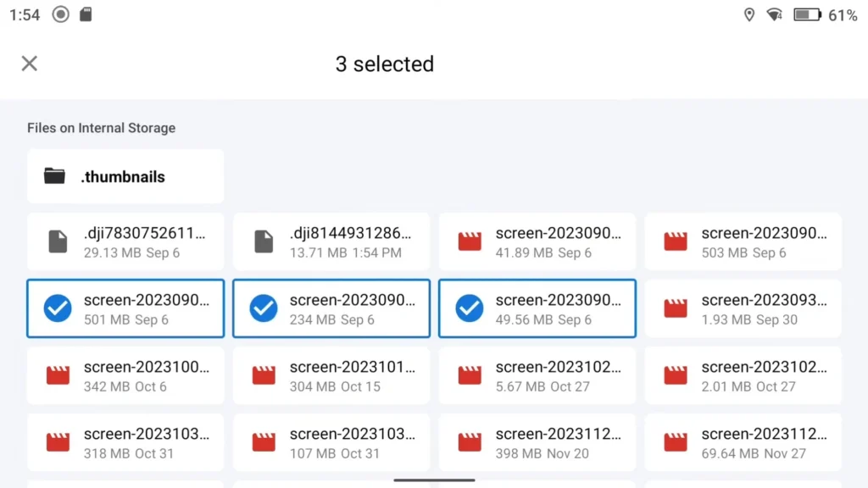868x488 pixels.
Task: Click video icon of 69.64 MB file
Action: tap(676, 442)
